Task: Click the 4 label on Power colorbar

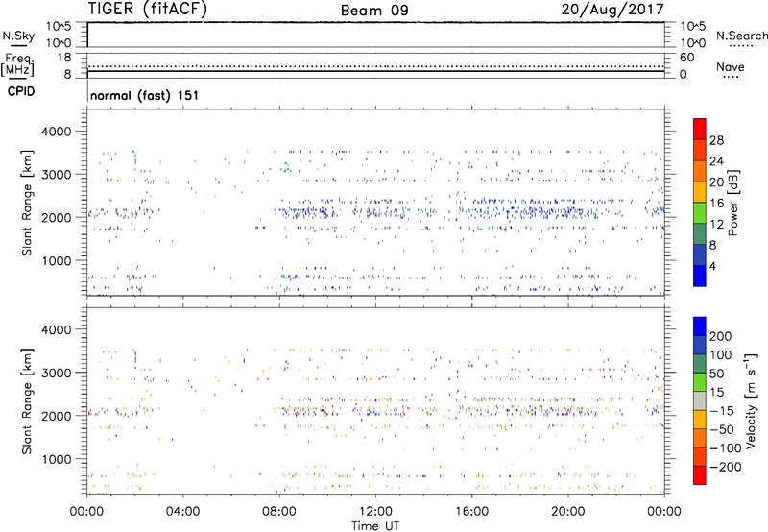Action: tap(713, 266)
